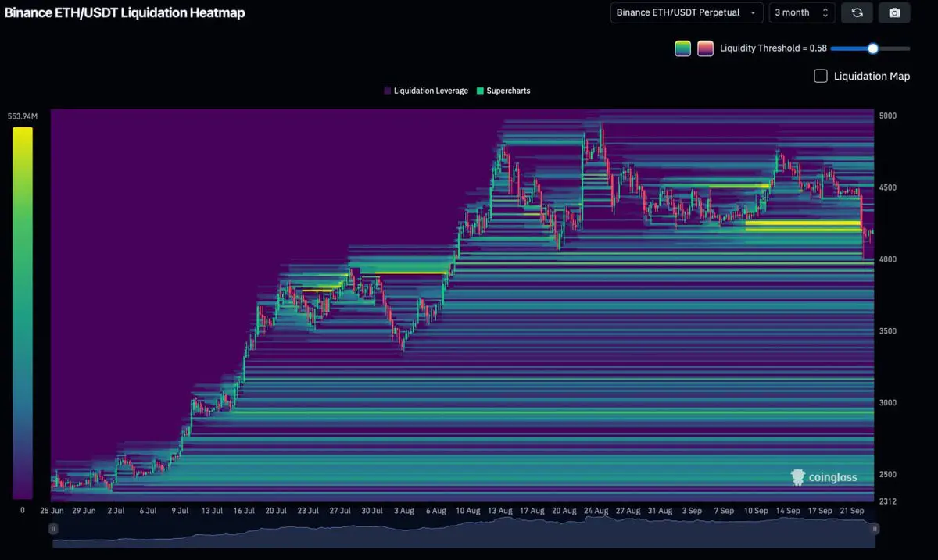
Task: Click the 2500 price axis label
Action: (888, 475)
